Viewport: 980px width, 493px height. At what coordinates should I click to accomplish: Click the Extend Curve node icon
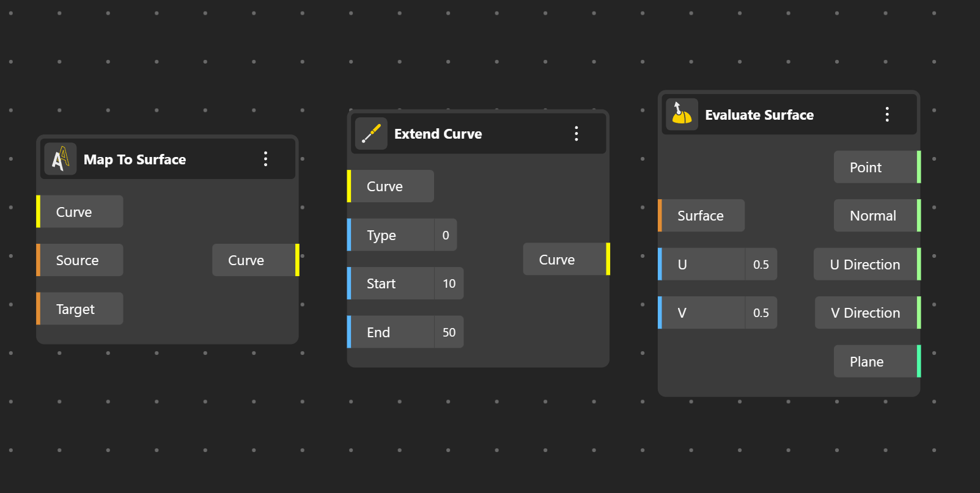coord(371,134)
